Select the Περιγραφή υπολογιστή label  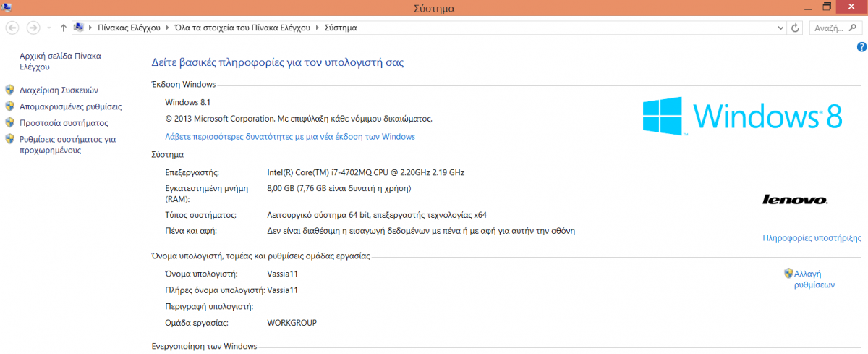coord(208,306)
